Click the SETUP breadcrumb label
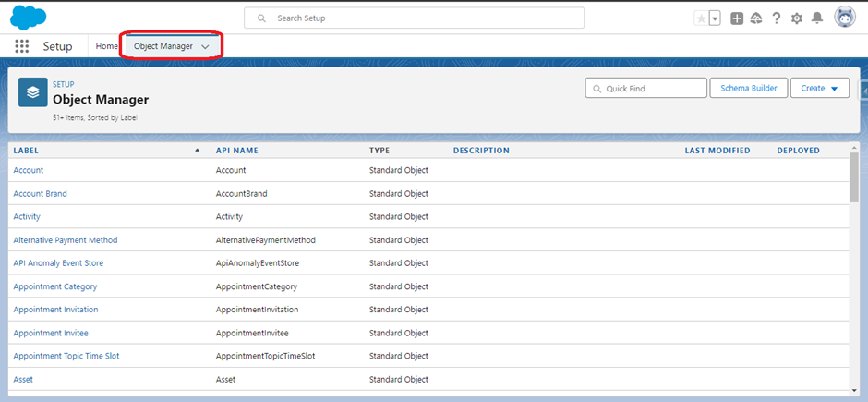 63,85
